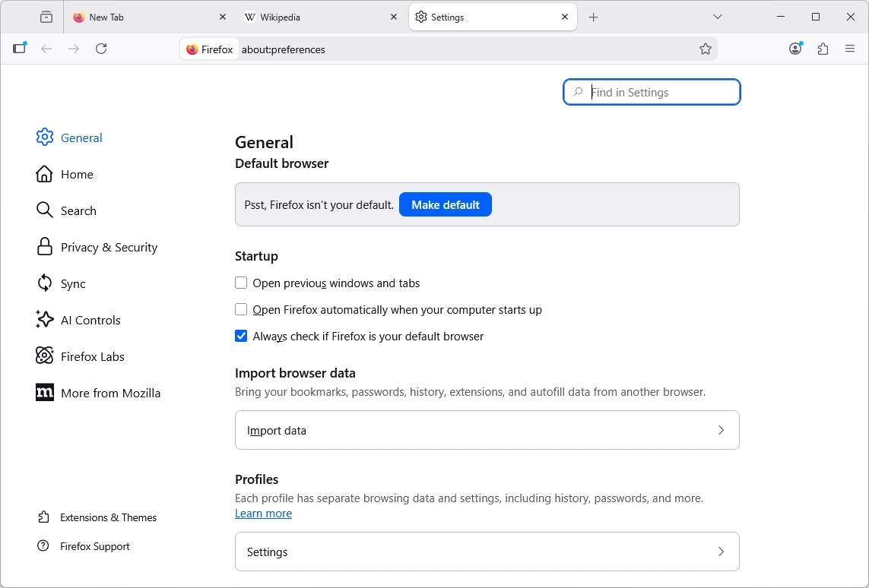Viewport: 869px width, 588px height.
Task: Open a new tab with plus icon
Action: [x=594, y=17]
